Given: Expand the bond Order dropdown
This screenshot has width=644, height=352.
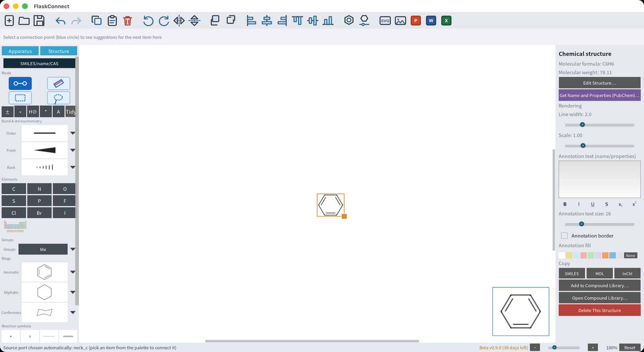Looking at the screenshot, I should [x=73, y=133].
